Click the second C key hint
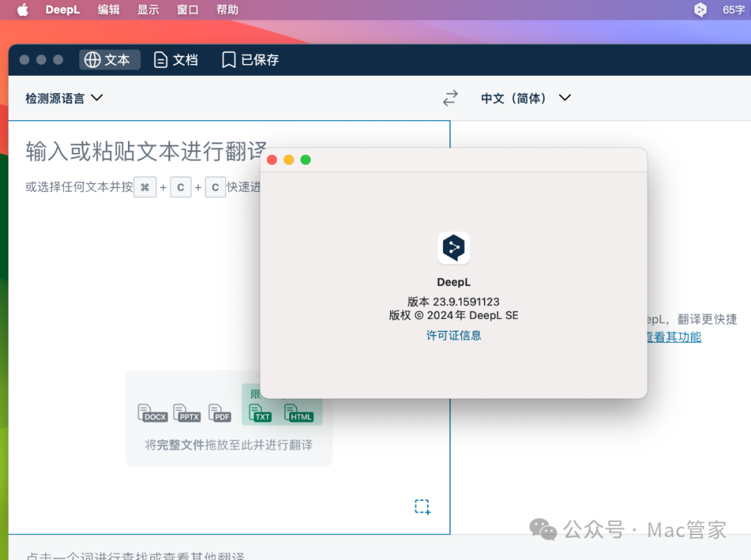The image size is (751, 560). [x=216, y=187]
